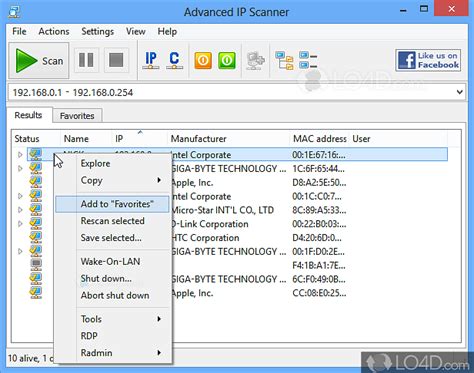Expand the GIGA-BYTE 1C:6F:65:44 row
Image resolution: width=474 pixels, height=373 pixels.
click(x=20, y=169)
